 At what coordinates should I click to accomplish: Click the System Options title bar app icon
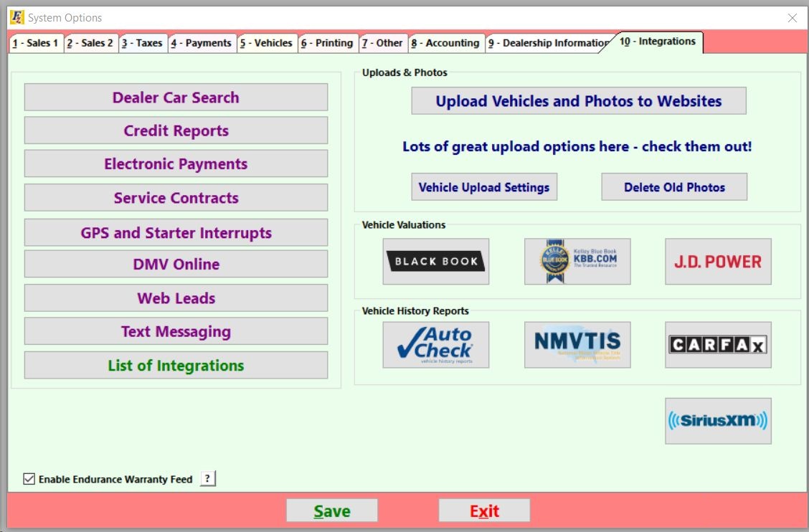click(x=16, y=17)
